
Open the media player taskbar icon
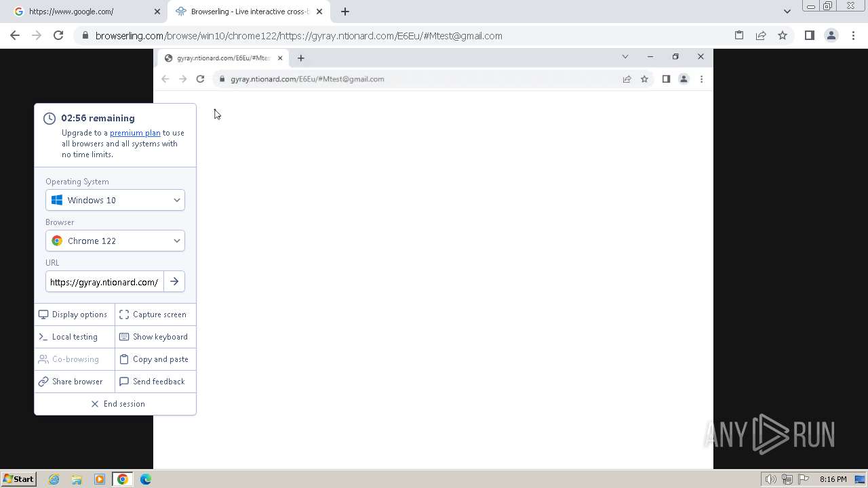click(100, 479)
